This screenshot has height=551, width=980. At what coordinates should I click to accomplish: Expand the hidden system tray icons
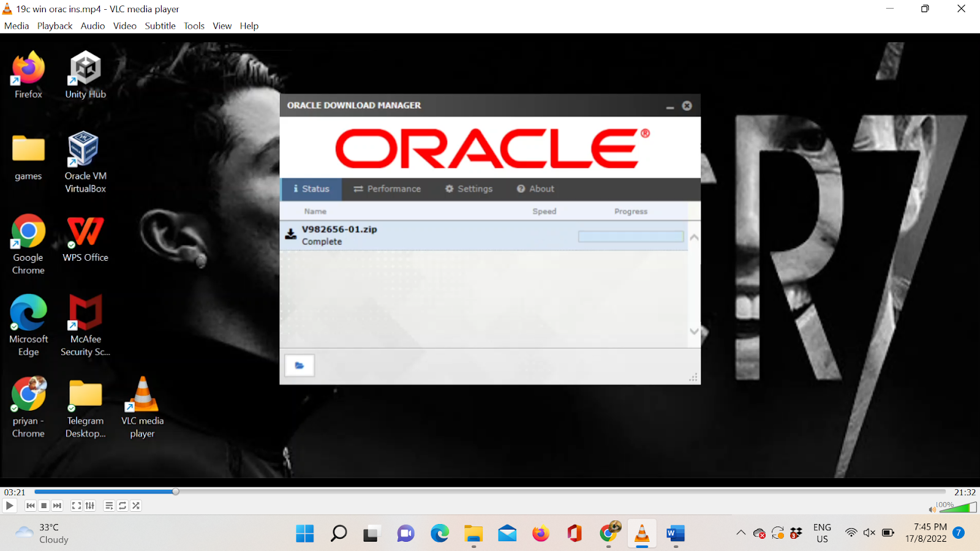pos(741,533)
